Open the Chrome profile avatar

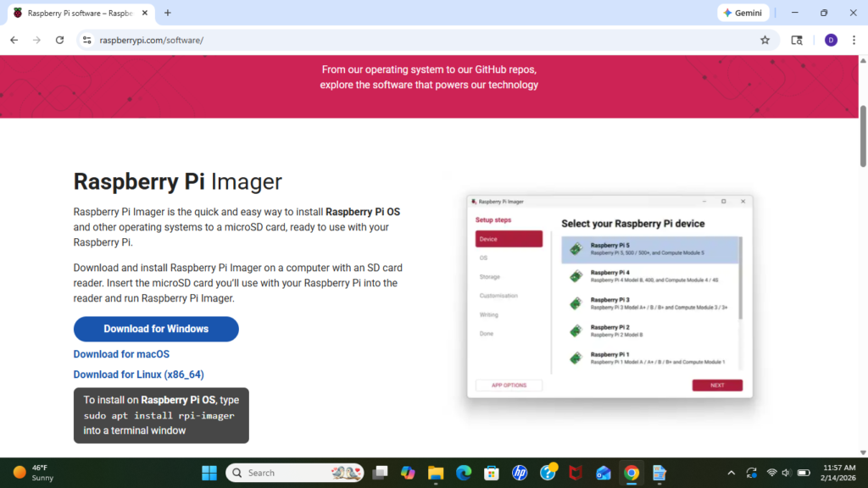tap(831, 40)
